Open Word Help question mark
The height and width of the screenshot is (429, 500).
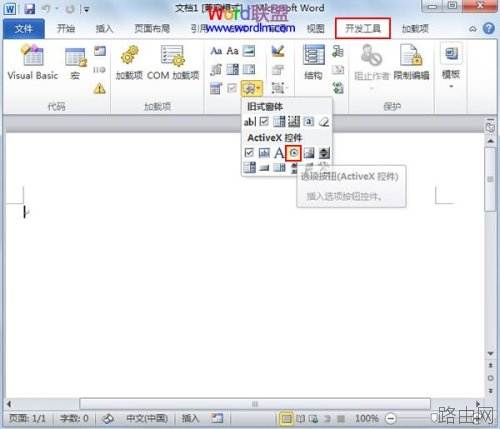click(489, 29)
